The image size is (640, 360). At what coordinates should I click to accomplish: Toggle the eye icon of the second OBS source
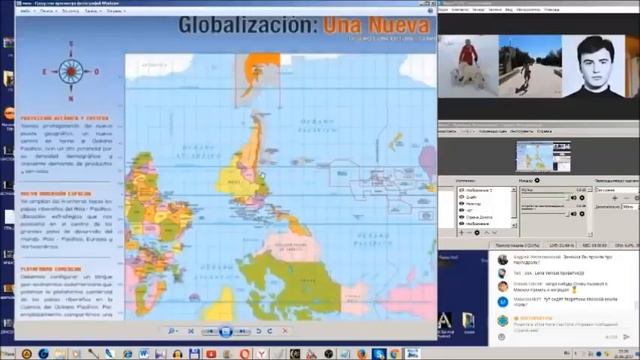tap(462, 197)
